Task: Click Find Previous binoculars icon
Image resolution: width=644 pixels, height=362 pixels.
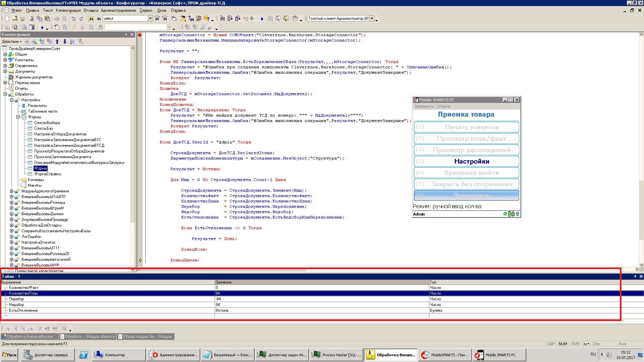Action: coord(165,19)
